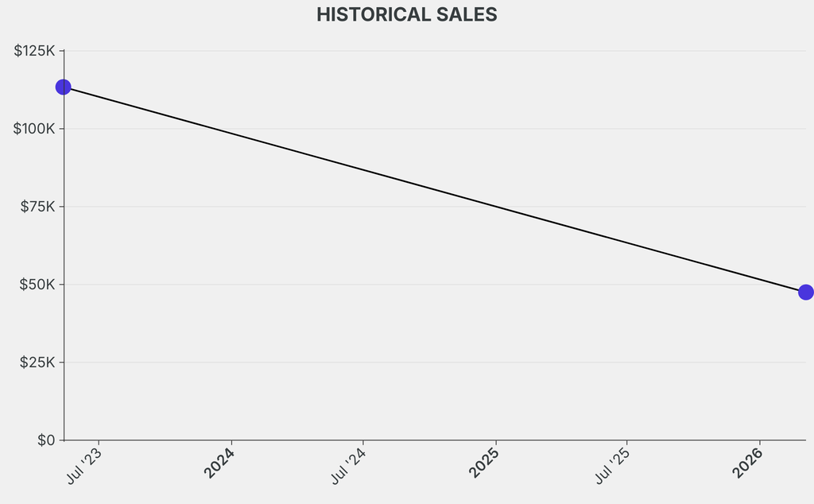Viewport: 814px width, 504px height.
Task: Select the 2026 x-axis label
Action: pyautogui.click(x=747, y=463)
